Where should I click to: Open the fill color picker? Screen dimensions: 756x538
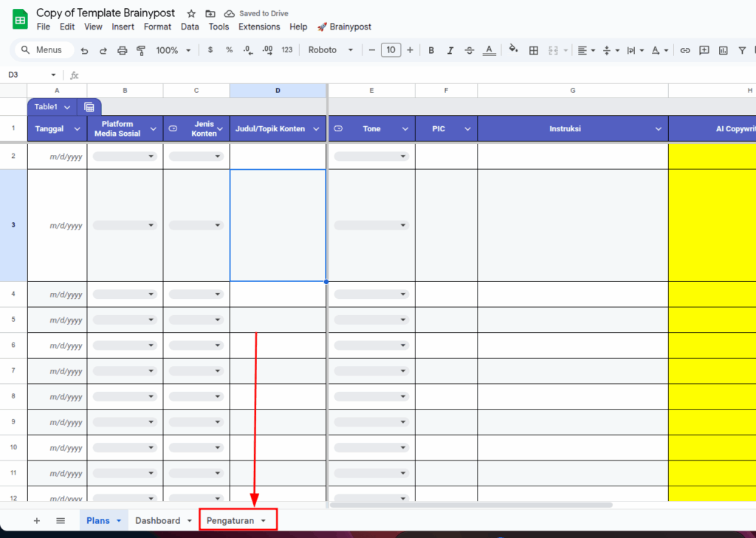pos(514,50)
